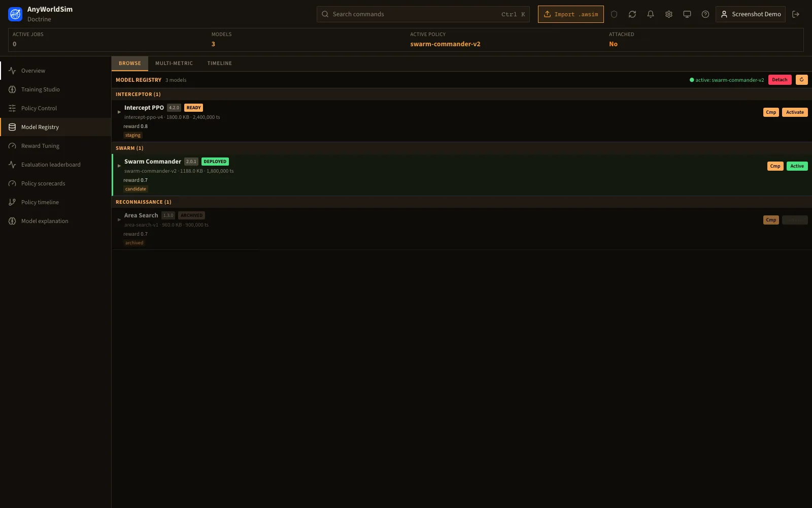Screen dimensions: 812x508
Task: Click the AnyWorldSim globe logo
Action: coord(15,14)
